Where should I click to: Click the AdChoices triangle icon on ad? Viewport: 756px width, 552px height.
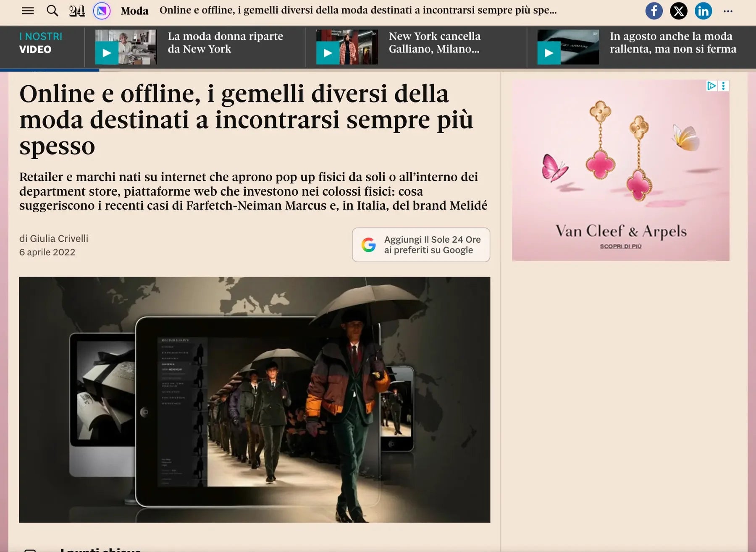[x=711, y=86]
